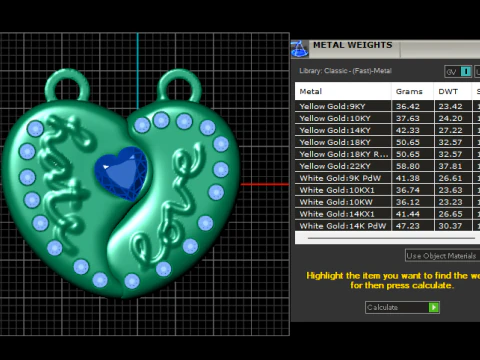The height and width of the screenshot is (360, 480).
Task: Select the White Gold:10KW row
Action: coord(387,202)
